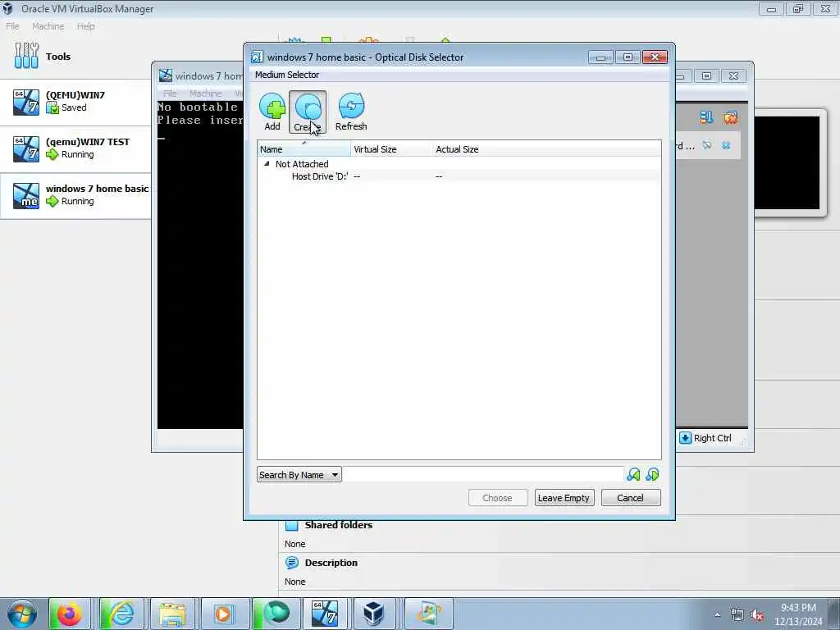The height and width of the screenshot is (630, 840).
Task: Sort by the Name column header
Action: pos(304,149)
